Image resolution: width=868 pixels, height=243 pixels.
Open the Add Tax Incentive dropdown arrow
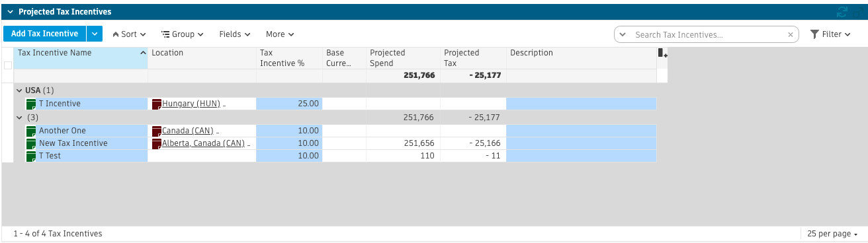(x=95, y=34)
